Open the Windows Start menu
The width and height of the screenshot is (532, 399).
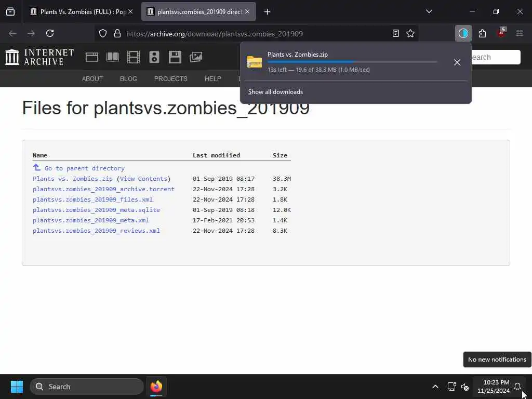(17, 387)
